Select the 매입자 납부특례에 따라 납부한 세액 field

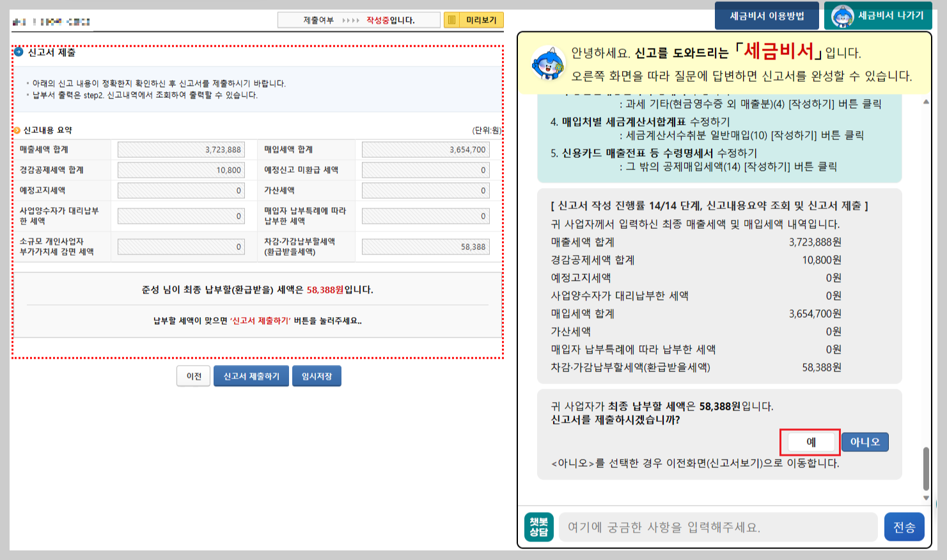426,216
